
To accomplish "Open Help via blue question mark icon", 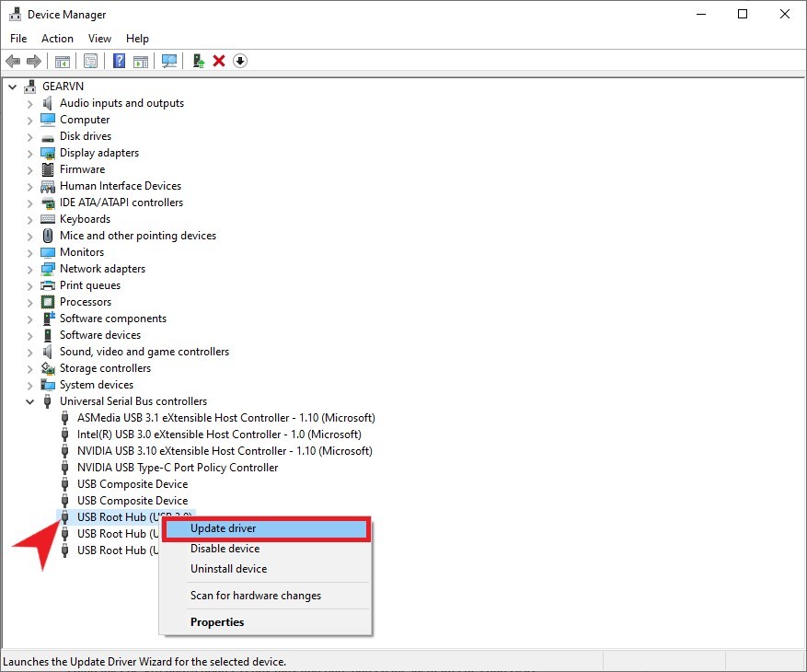I will [x=119, y=61].
